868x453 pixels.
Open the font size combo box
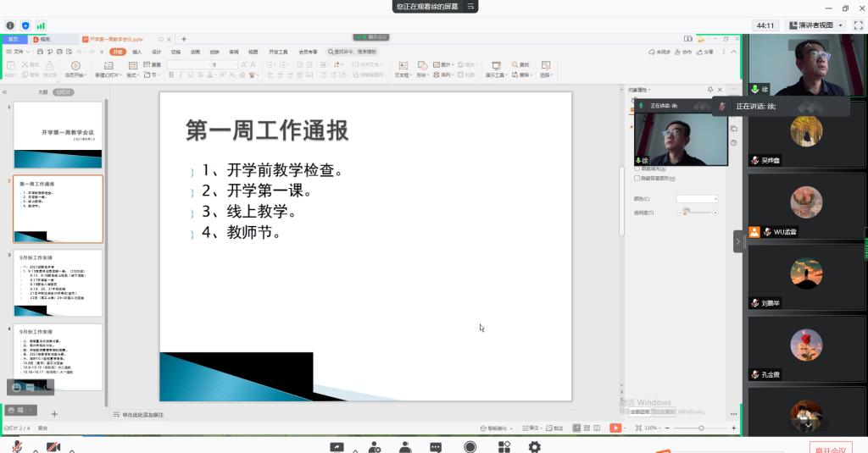click(x=224, y=64)
